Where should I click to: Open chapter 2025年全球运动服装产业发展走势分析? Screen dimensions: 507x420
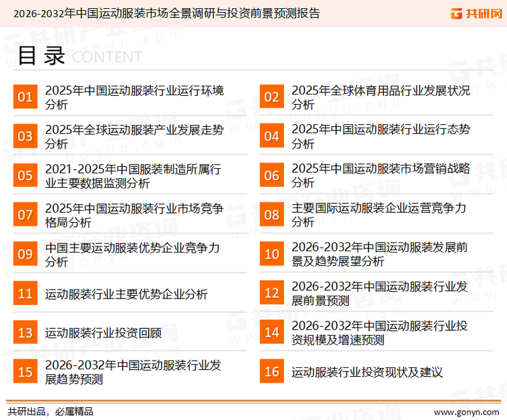click(x=134, y=136)
